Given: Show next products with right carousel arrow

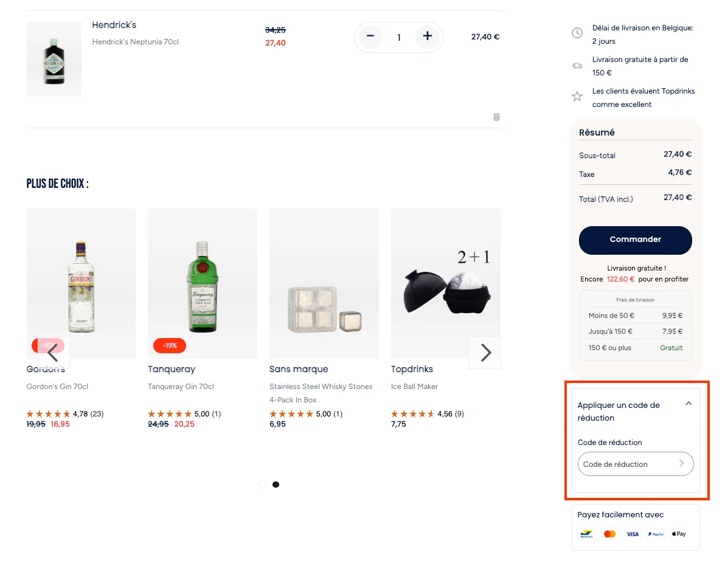Looking at the screenshot, I should [x=485, y=353].
